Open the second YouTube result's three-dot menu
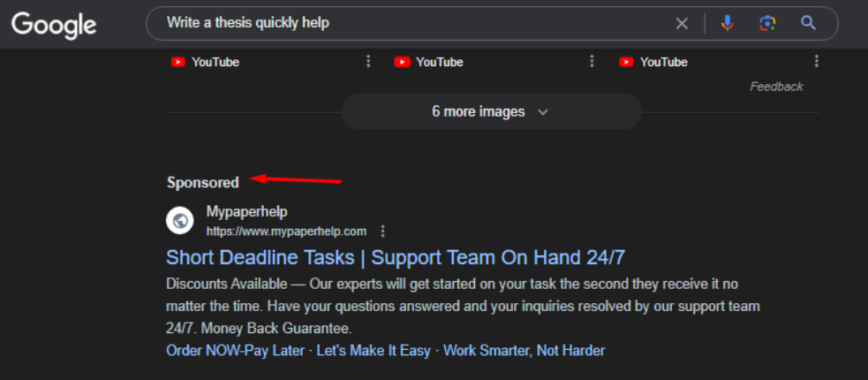This screenshot has height=380, width=868. (592, 62)
